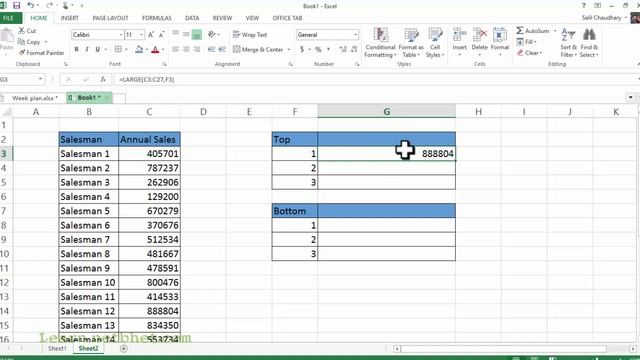Open the Fill dropdown

pos(527,42)
